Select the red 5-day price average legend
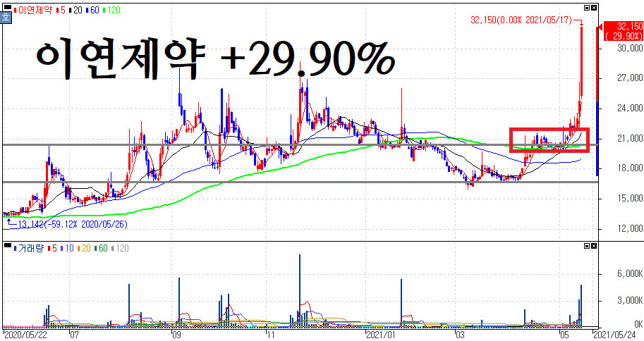Viewport: 644px width, 341px height. pos(61,11)
